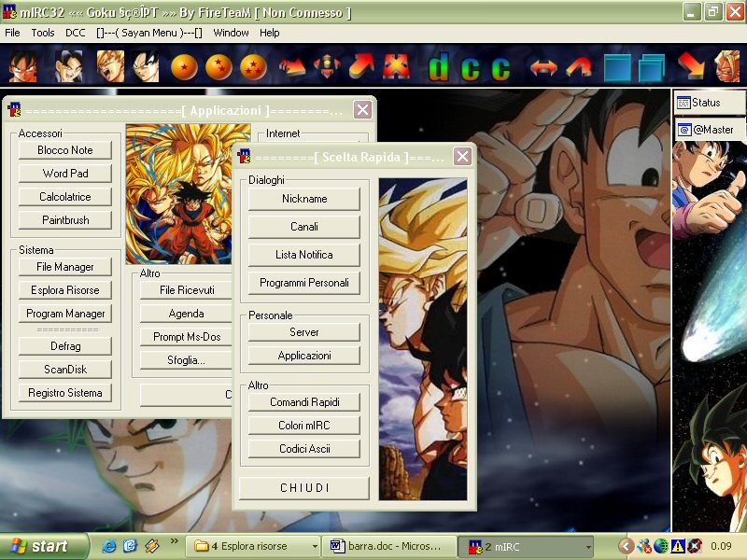Close the Scelta Rapida dialog
Screen dimensions: 747x560
(462, 157)
